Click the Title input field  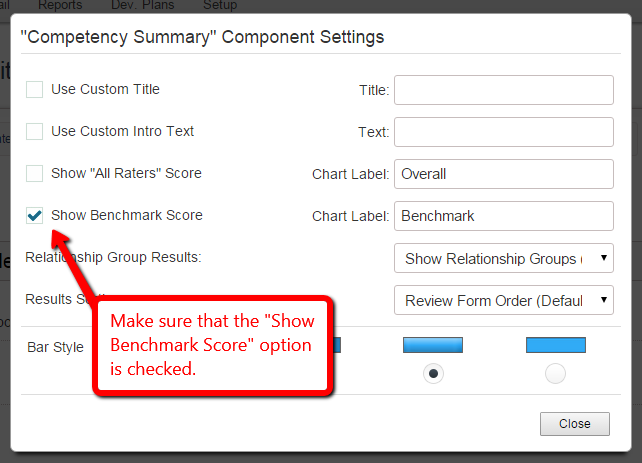pos(504,90)
